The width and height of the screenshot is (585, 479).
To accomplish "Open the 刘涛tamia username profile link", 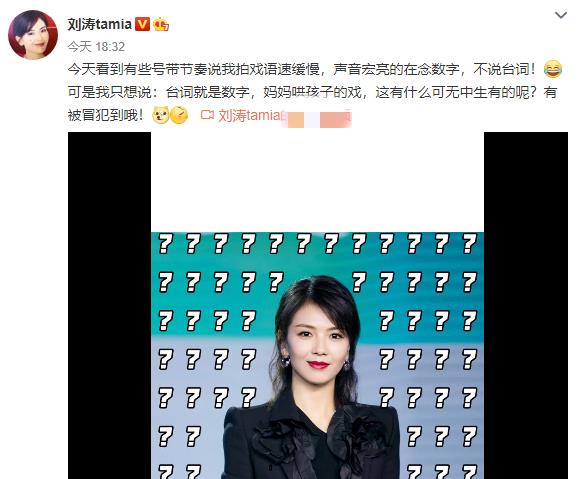I will [100, 24].
